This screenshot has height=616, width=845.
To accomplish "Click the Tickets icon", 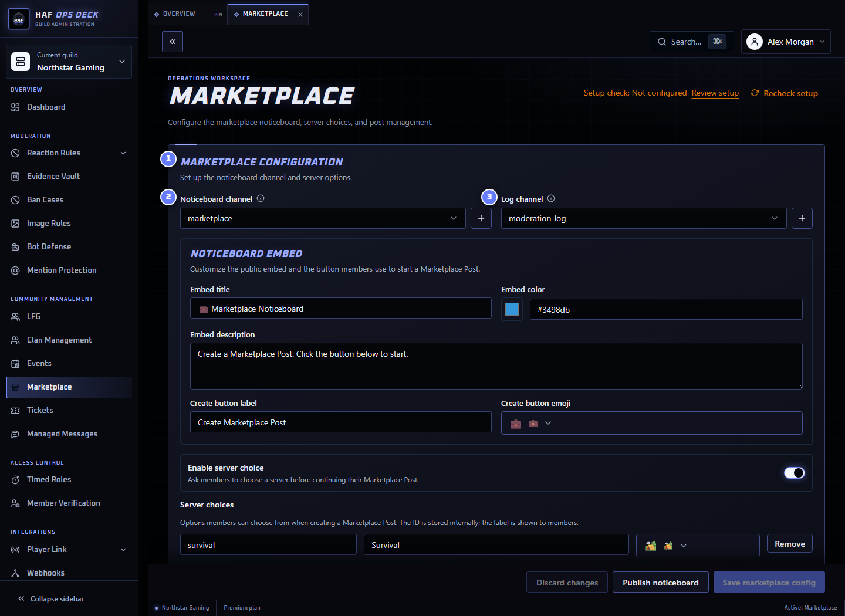I will click(15, 411).
